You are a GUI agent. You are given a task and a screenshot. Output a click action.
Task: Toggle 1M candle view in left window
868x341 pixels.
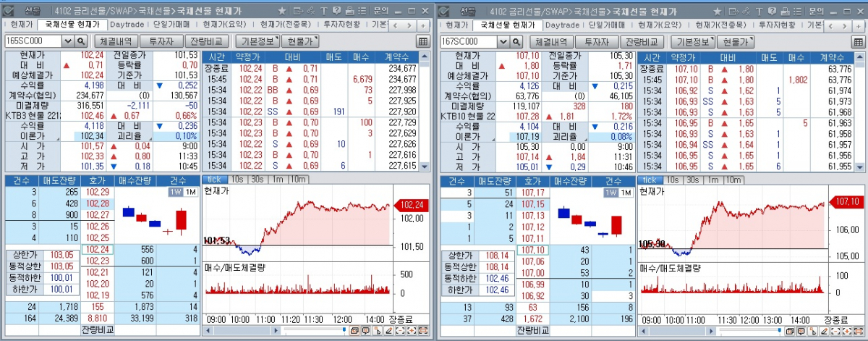[190, 192]
